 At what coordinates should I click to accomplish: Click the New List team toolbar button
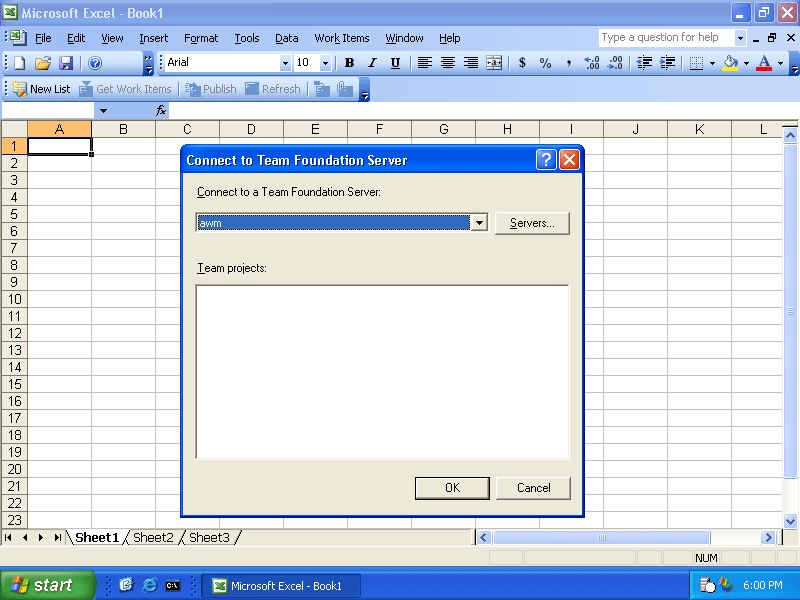point(42,89)
